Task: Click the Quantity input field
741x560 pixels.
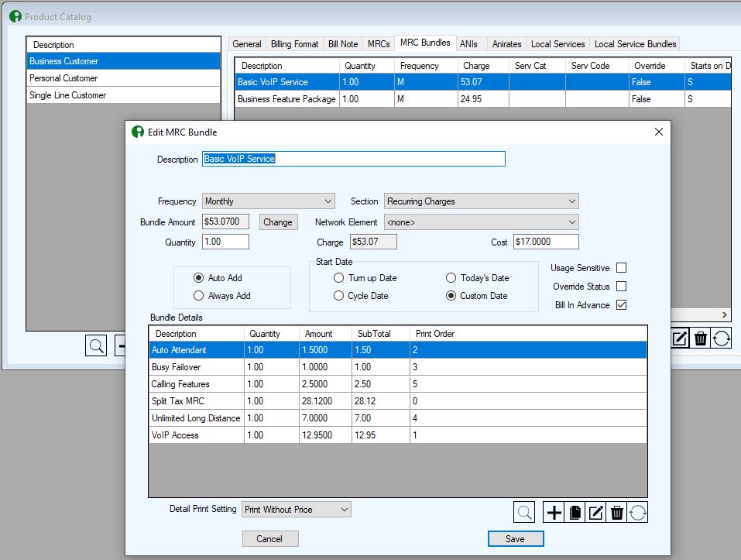Action: point(225,242)
